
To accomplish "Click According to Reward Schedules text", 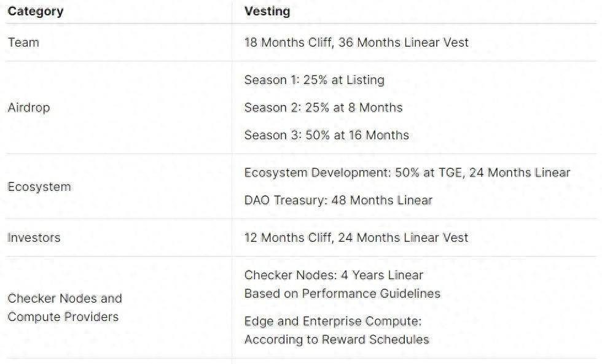I will pos(337,339).
